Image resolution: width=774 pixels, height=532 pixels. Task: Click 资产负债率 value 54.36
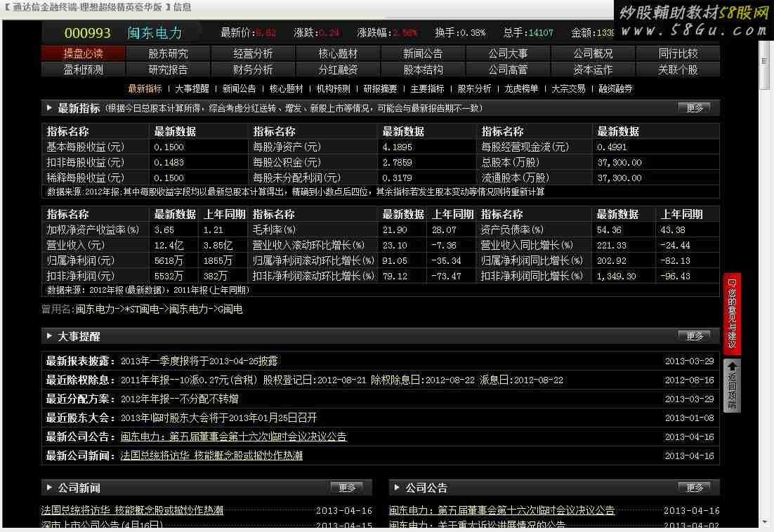609,230
